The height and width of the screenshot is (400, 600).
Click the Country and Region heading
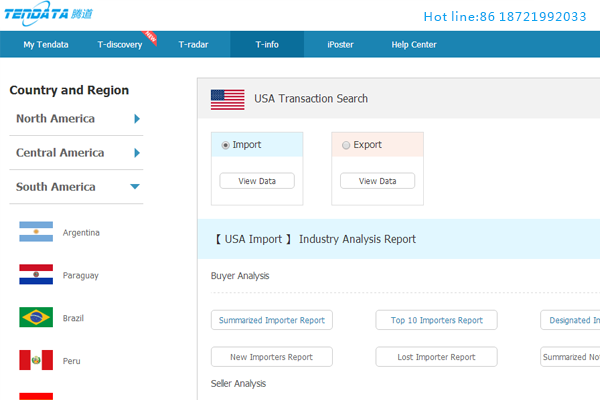pos(69,90)
